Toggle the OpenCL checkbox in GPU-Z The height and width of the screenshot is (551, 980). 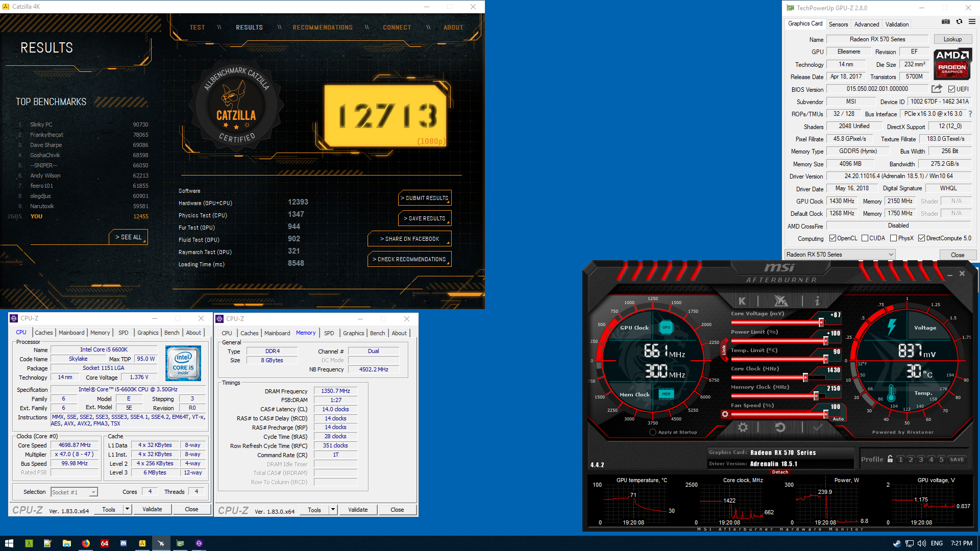click(832, 238)
